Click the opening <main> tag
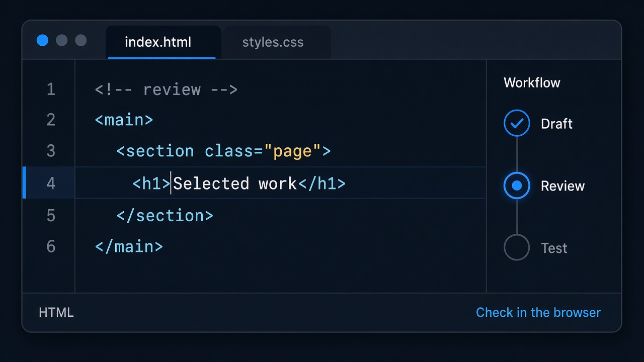The height and width of the screenshot is (362, 644). [x=124, y=120]
